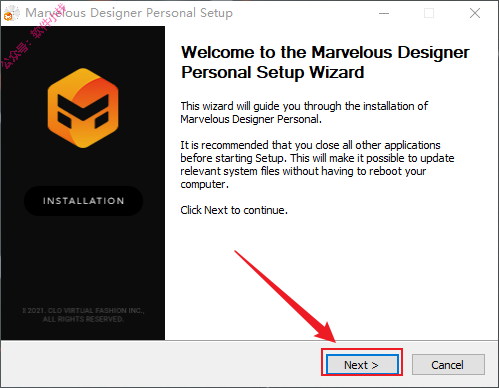Click the 'Click Next to continue.' line
The height and width of the screenshot is (388, 499).
click(234, 210)
